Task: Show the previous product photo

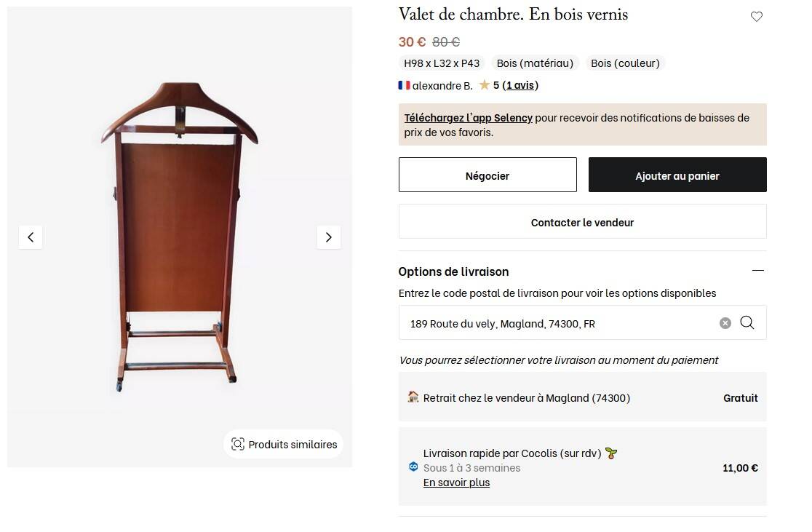Action: 31,237
